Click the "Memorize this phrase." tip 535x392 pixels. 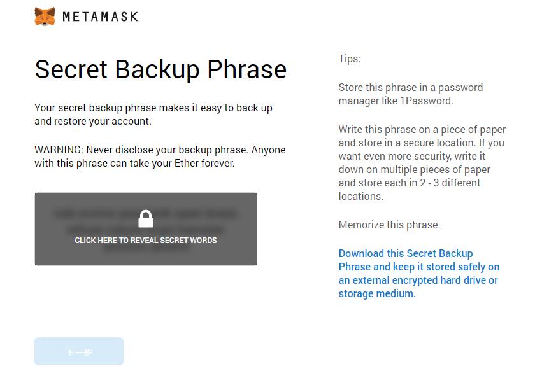pos(389,225)
